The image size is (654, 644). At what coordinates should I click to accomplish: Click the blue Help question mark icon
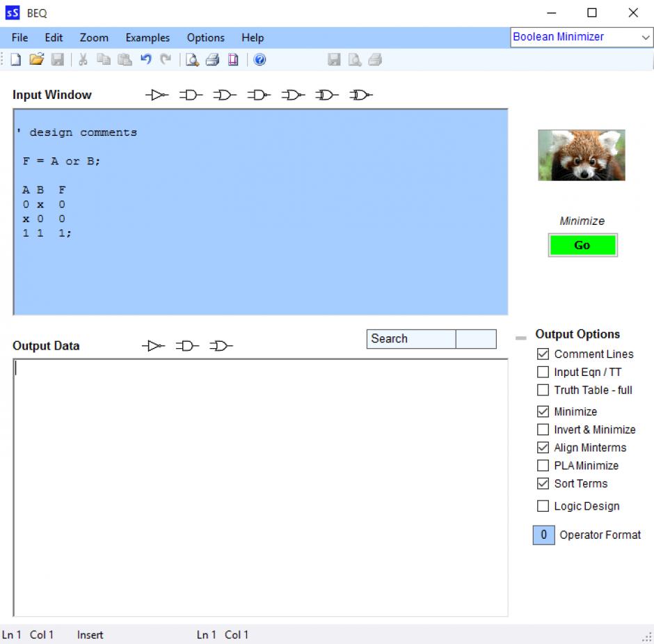pos(260,60)
